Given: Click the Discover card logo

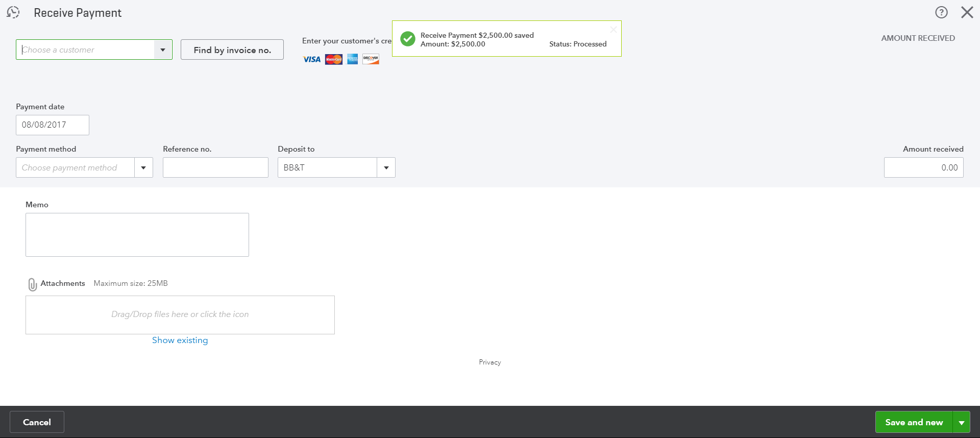Looking at the screenshot, I should click(x=371, y=59).
